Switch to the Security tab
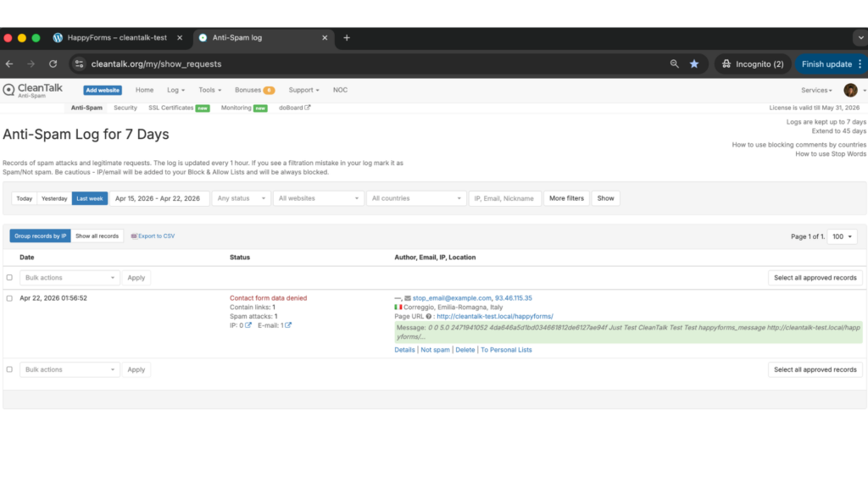 click(125, 108)
